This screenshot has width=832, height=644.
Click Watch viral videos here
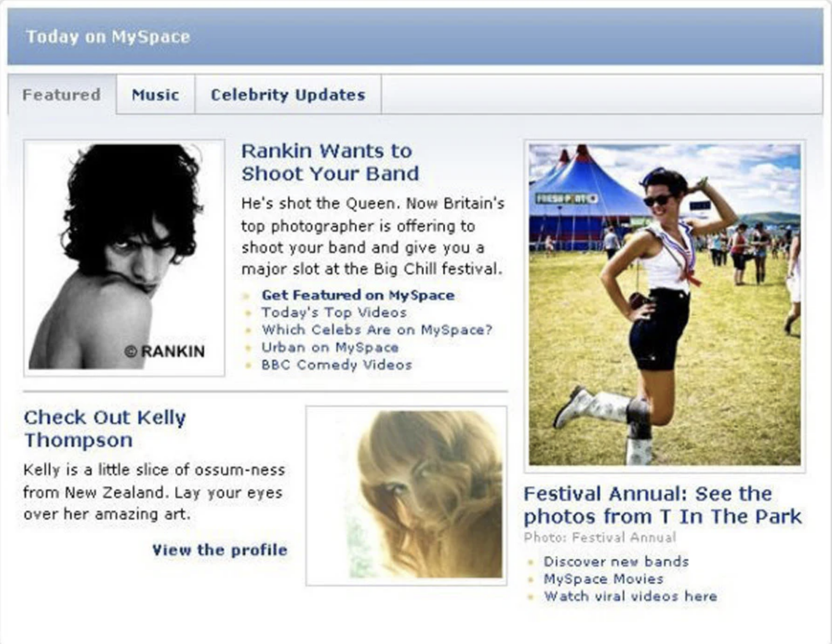click(630, 596)
